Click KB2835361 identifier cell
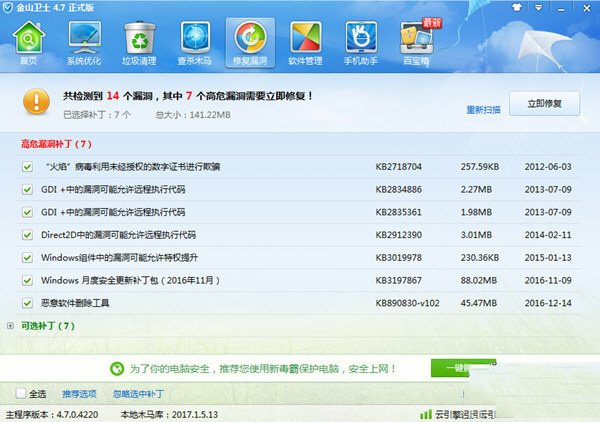 tap(398, 212)
